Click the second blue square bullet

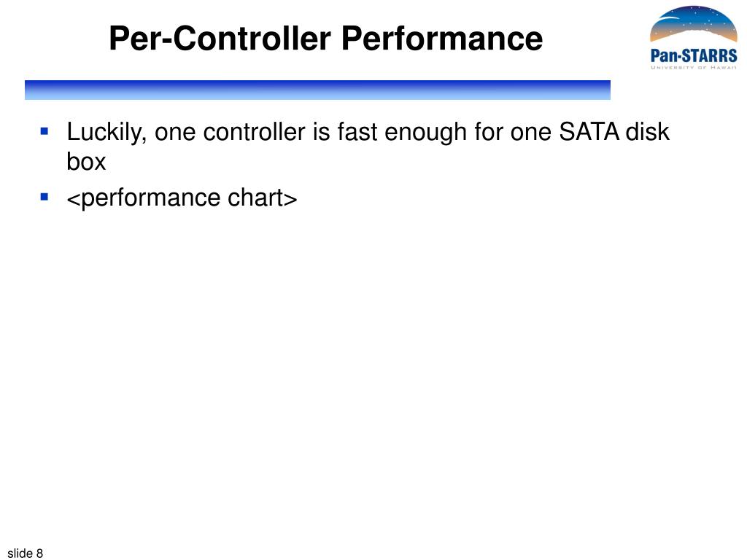(44, 197)
